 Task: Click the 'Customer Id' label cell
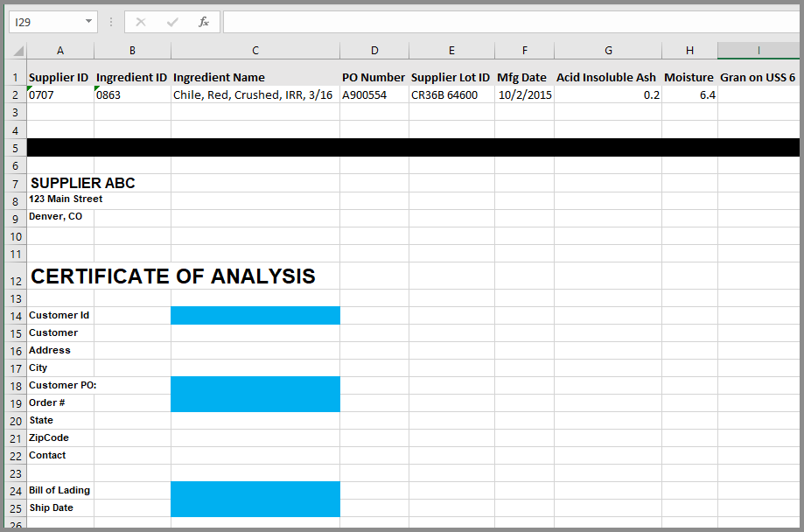point(60,316)
